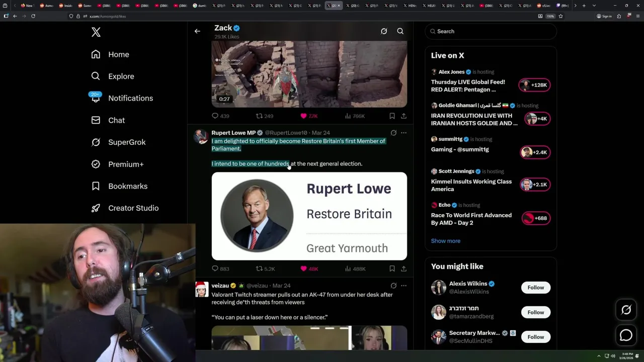Search within Zack's profile using the magnifier icon
This screenshot has width=644, height=362.
400,31
